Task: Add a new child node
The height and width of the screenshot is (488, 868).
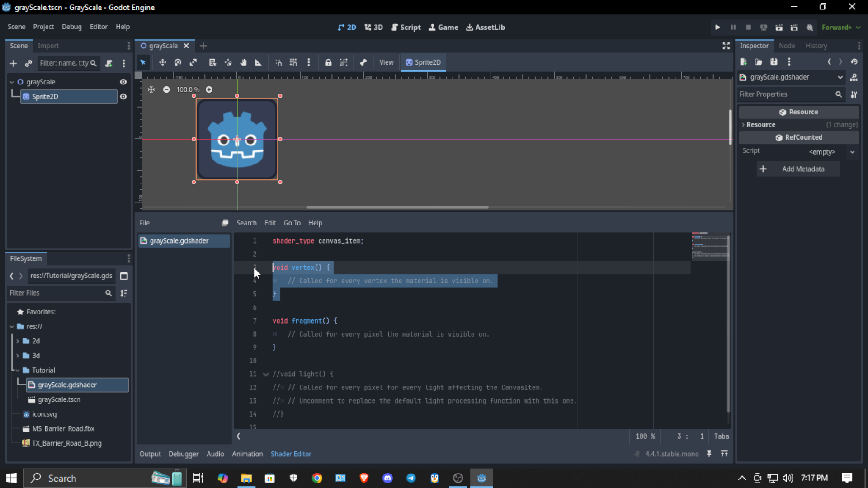Action: click(x=13, y=63)
